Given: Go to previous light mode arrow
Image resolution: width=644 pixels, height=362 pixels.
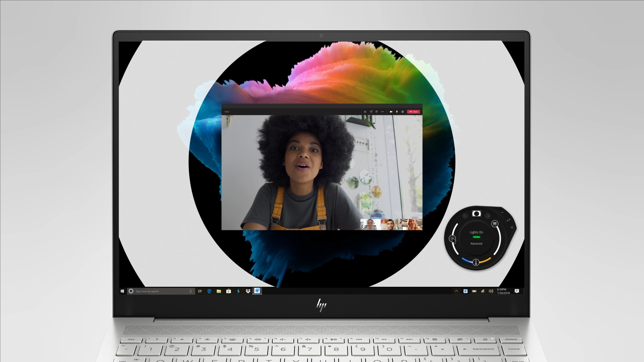Looking at the screenshot, I should [x=465, y=216].
